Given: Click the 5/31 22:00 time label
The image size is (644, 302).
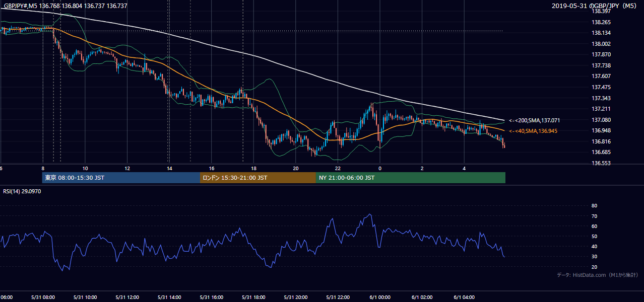Looking at the screenshot, I should (x=338, y=297).
